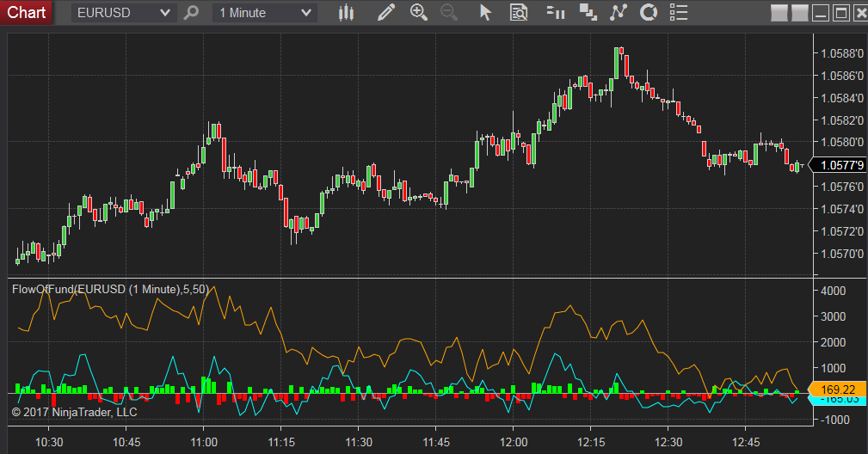Viewport: 868px width, 454px height.
Task: Toggle the Chart Trader icon
Action: tap(555, 12)
